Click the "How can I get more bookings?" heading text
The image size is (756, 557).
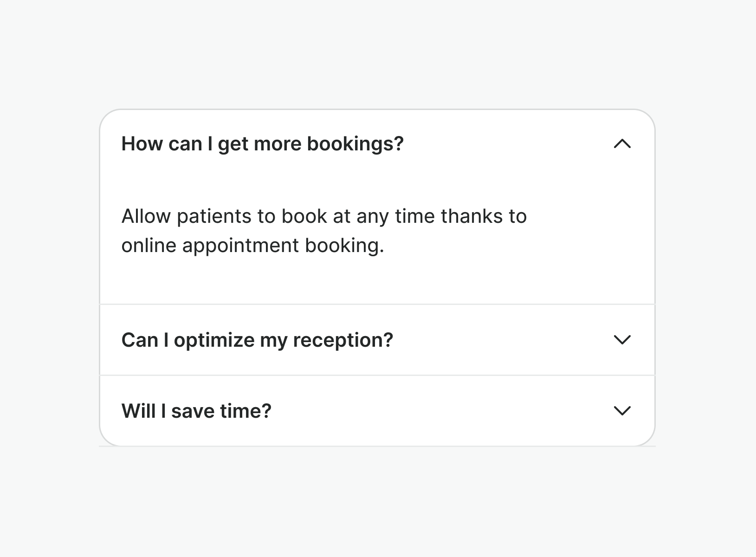[x=262, y=144]
